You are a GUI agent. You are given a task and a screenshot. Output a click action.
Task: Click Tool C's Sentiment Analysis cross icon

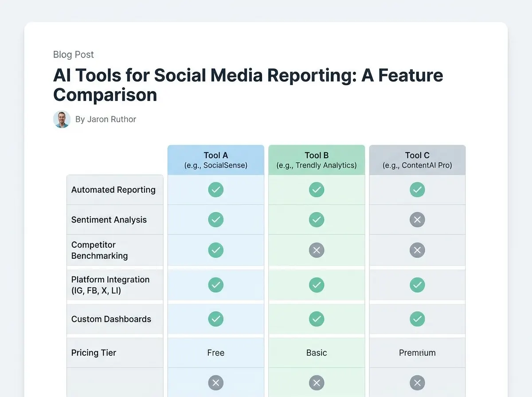pos(417,219)
